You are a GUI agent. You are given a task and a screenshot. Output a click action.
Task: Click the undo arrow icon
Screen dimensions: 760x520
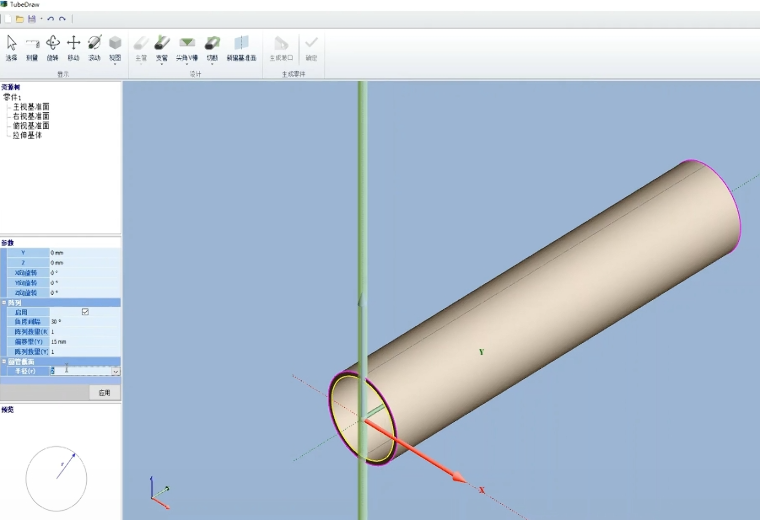tap(51, 19)
